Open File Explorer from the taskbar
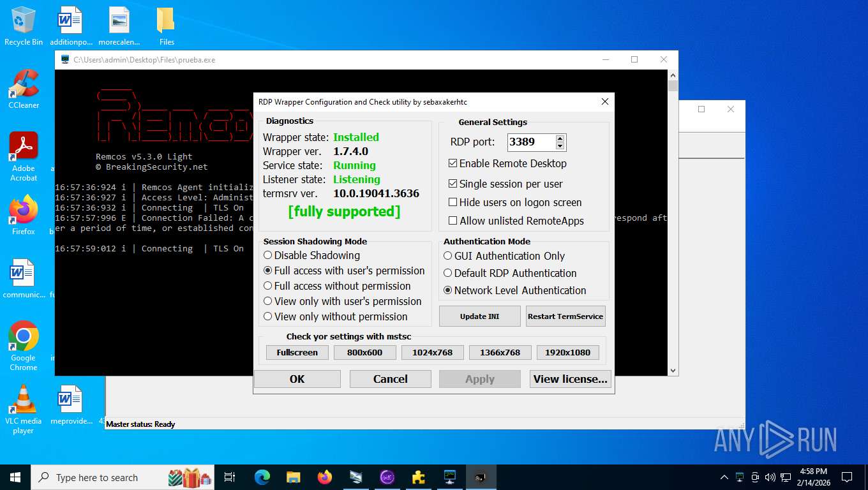Screen dimensions: 868x490 coord(293,477)
